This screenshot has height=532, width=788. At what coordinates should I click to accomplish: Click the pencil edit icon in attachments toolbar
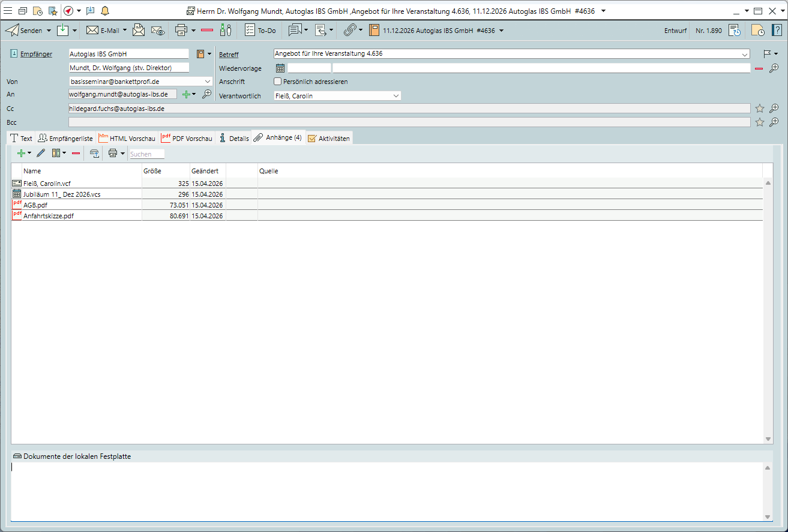41,154
